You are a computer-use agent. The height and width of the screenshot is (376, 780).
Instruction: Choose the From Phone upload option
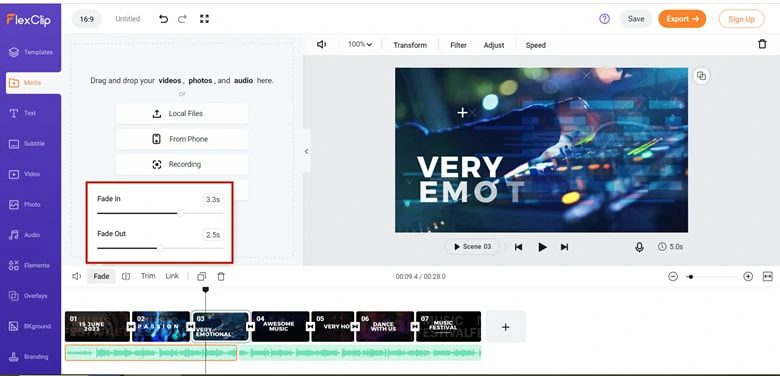182,139
